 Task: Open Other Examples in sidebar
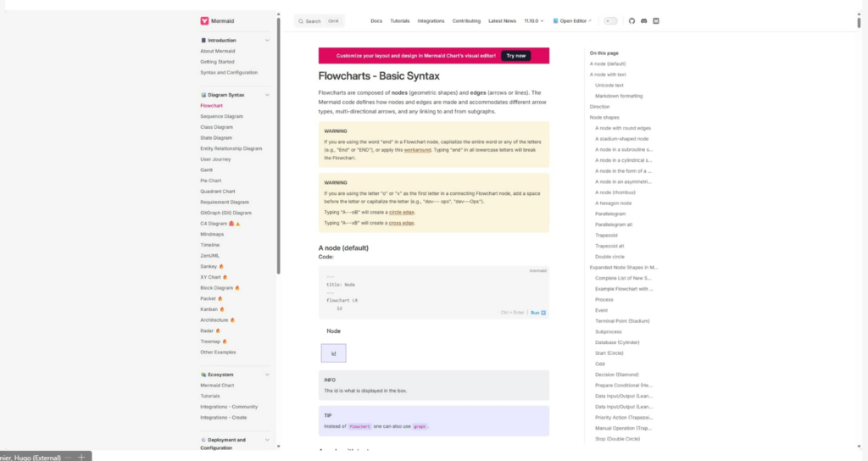[218, 353]
